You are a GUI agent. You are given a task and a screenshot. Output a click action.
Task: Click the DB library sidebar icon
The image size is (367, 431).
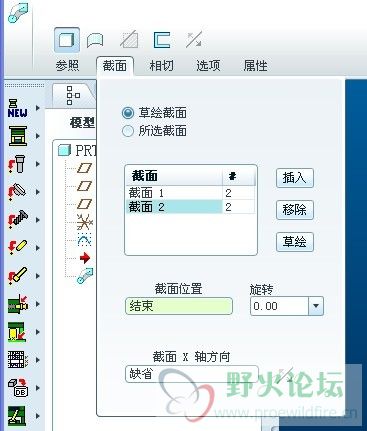(x=18, y=388)
